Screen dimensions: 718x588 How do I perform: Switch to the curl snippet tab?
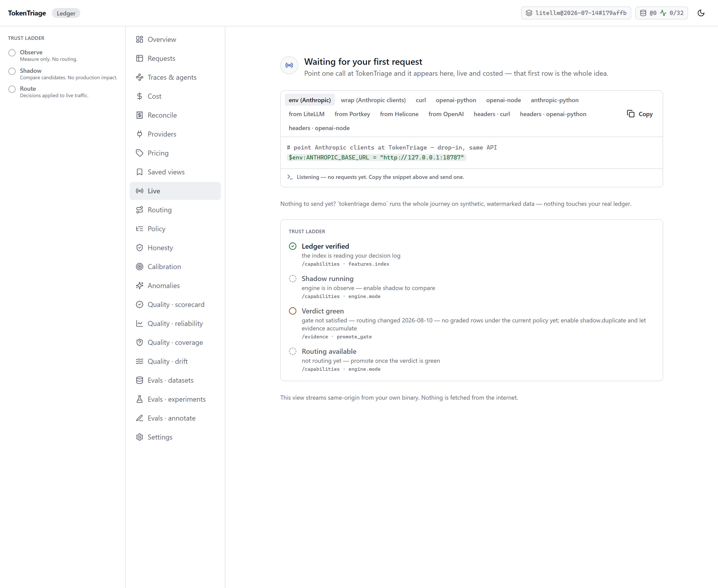pos(421,100)
